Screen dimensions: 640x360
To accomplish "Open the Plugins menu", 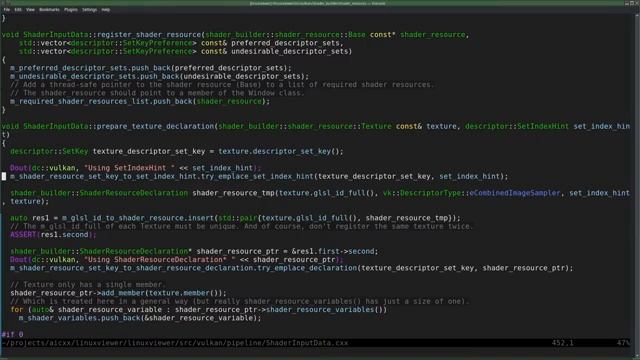I will pyautogui.click(x=71, y=9).
